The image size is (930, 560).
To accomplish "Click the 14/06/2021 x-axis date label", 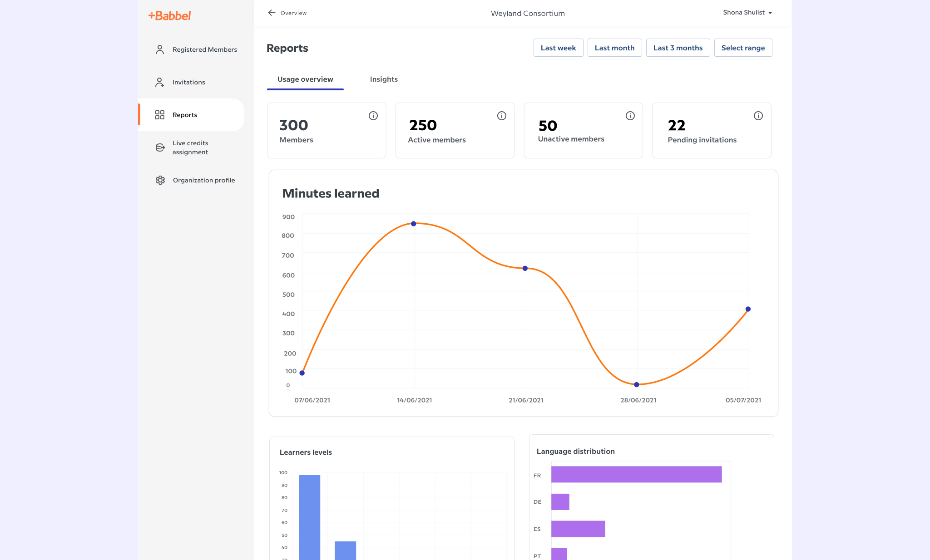I will [x=414, y=400].
